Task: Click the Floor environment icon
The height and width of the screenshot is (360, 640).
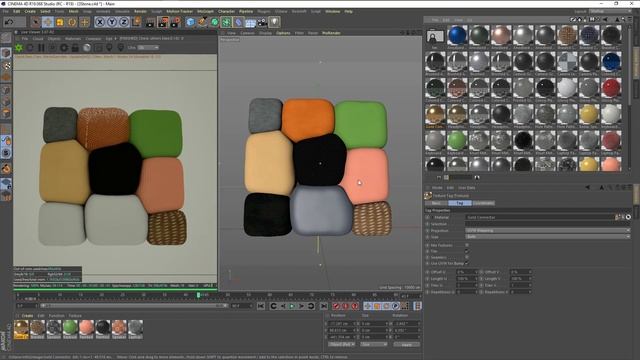Action: 250,22
